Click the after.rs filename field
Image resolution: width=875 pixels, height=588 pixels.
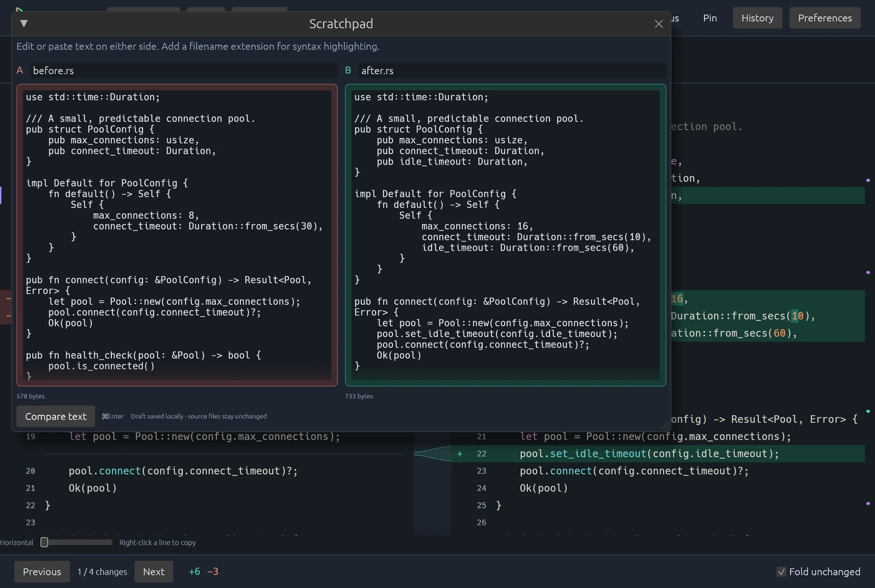[x=512, y=71]
